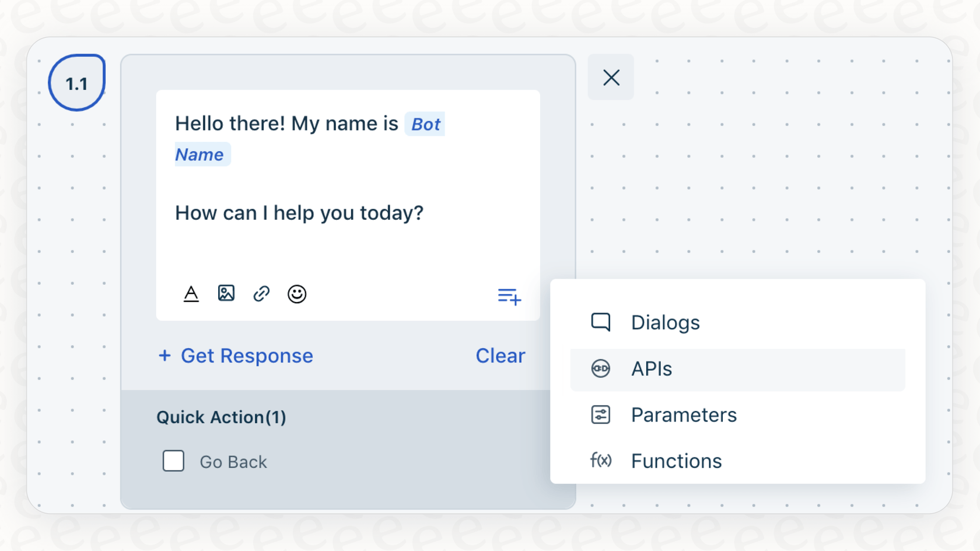Screen dimensions: 980x551
Task: Open the emoji picker
Action: 297,294
